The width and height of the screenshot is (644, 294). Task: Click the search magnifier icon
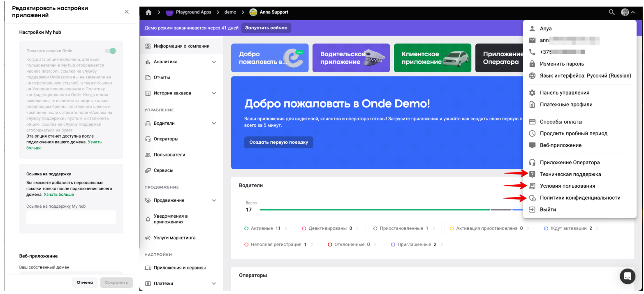click(612, 12)
